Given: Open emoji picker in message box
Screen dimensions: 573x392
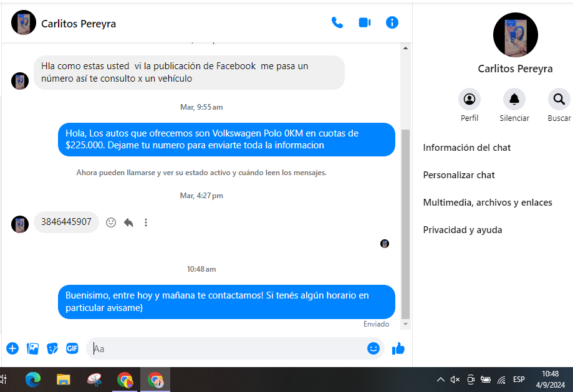Looking at the screenshot, I should point(373,348).
